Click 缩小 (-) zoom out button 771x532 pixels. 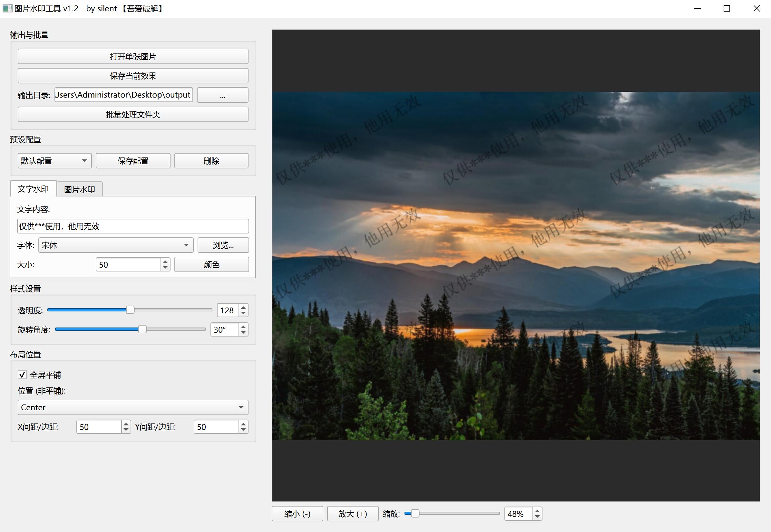pos(297,514)
